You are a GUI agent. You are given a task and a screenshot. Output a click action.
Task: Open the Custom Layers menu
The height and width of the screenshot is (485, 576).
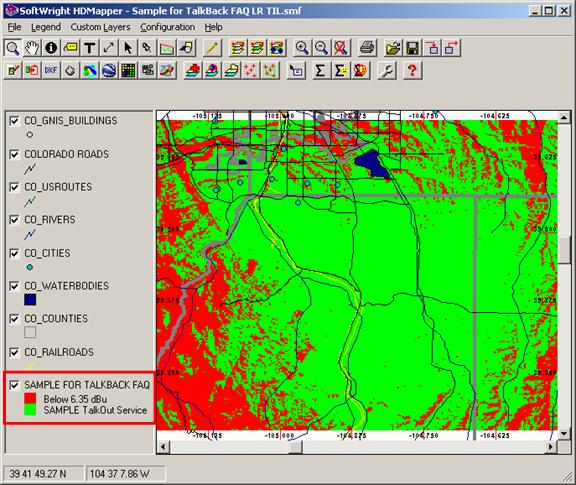[x=100, y=27]
